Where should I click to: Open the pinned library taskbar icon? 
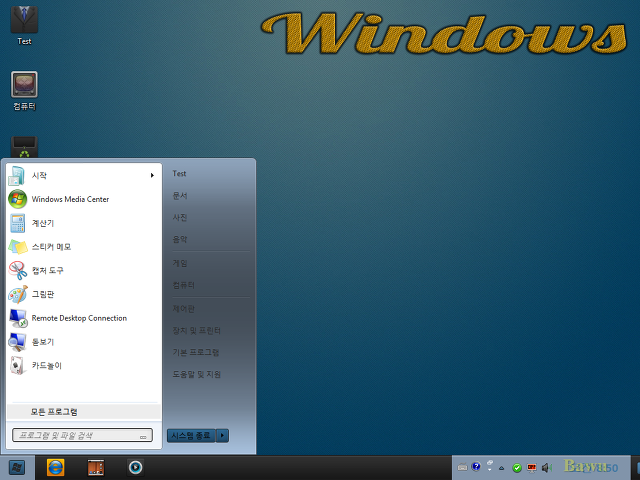click(x=96, y=468)
